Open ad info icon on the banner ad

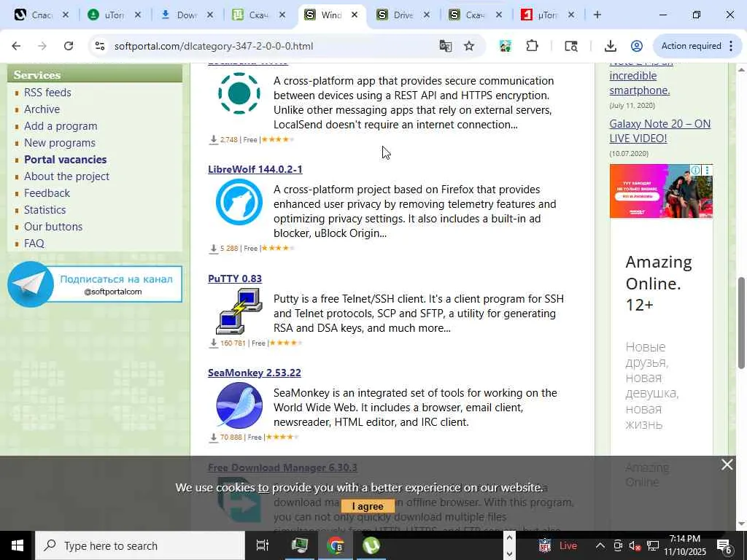click(695, 170)
